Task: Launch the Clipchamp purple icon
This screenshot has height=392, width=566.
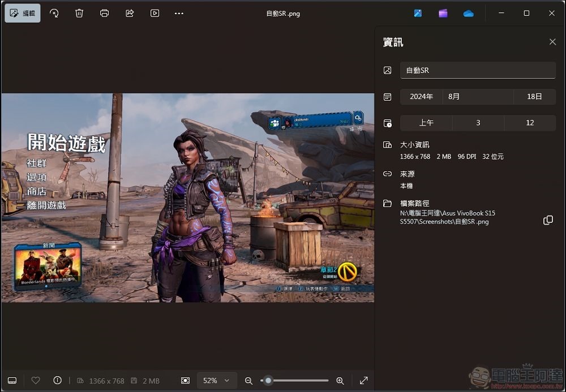Action: point(443,14)
